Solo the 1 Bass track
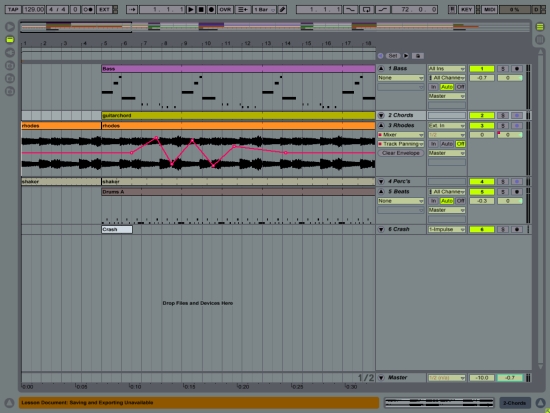 [503, 69]
